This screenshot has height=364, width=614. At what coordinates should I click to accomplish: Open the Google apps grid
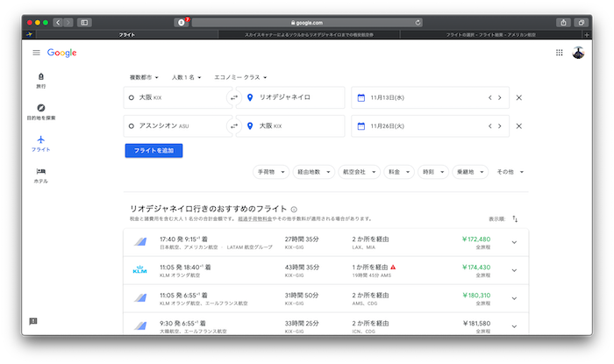pyautogui.click(x=560, y=53)
